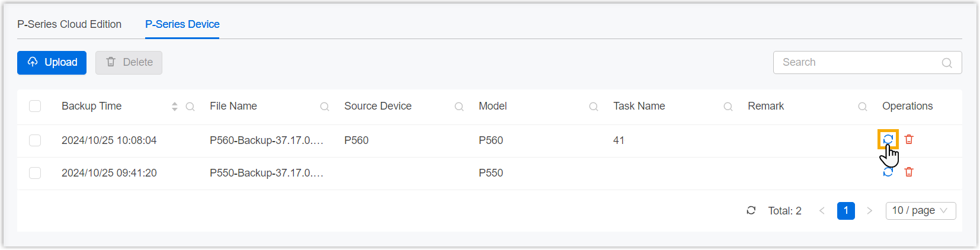Screen dimensions: 980x250
Task: Click search icon in Source Device column
Action: click(x=459, y=107)
